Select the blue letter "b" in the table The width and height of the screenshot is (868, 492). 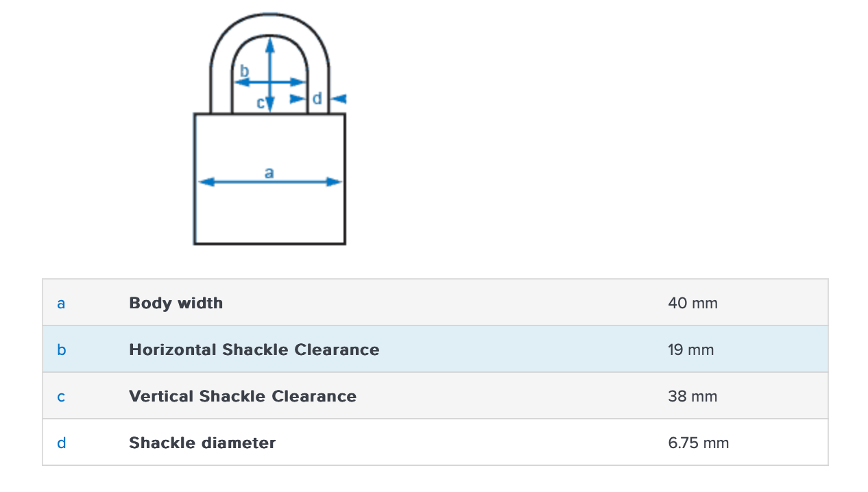tap(61, 349)
